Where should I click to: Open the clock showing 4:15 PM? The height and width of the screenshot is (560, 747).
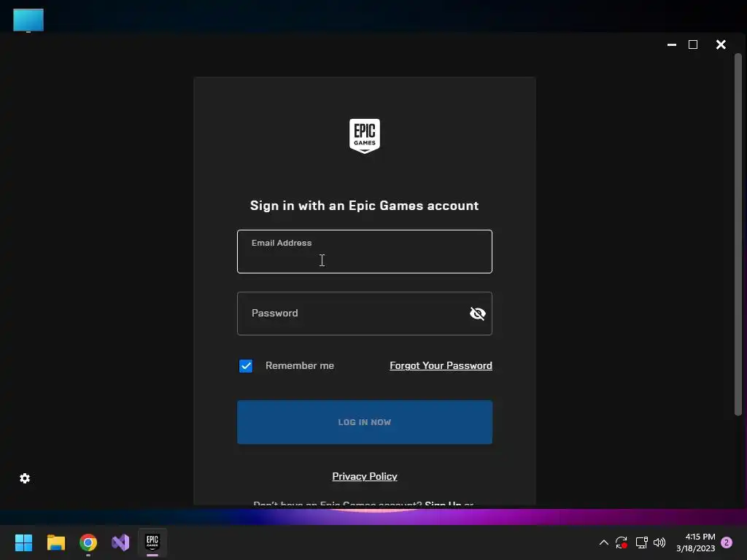[x=695, y=542]
